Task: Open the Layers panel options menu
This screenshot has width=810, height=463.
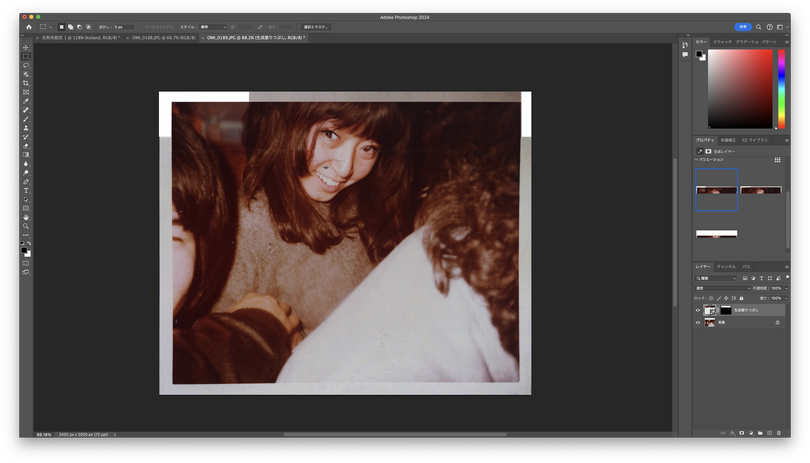Action: click(787, 267)
